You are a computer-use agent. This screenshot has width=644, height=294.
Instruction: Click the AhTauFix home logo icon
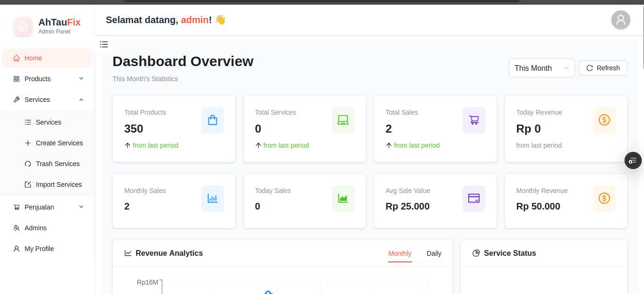(23, 26)
